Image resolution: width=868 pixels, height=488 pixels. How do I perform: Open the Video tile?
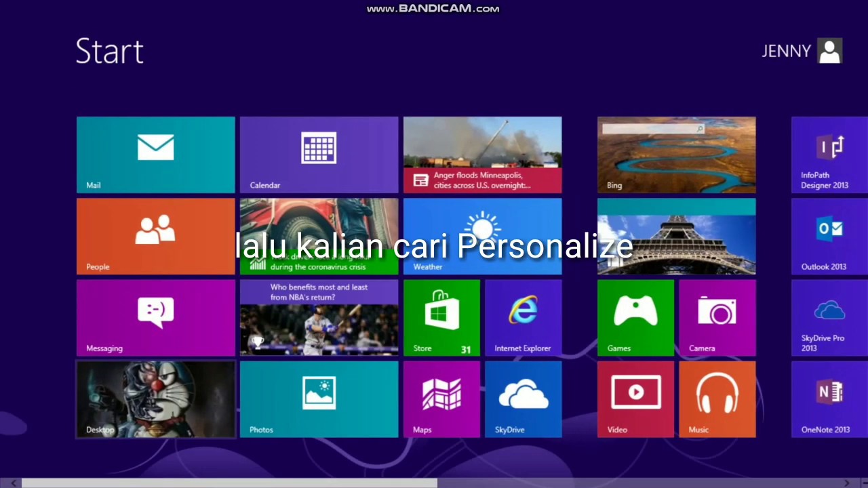pyautogui.click(x=635, y=399)
